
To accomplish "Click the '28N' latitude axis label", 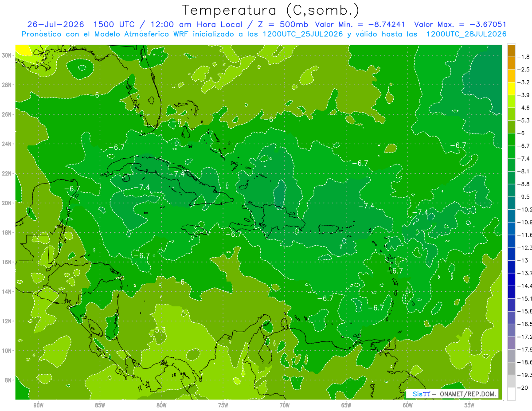I will (8, 85).
